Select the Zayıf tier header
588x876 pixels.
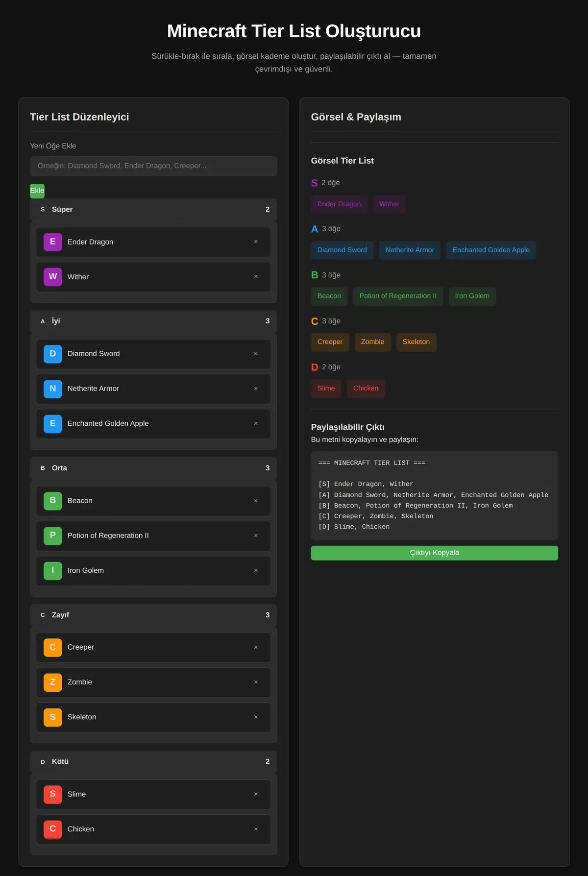click(x=153, y=615)
